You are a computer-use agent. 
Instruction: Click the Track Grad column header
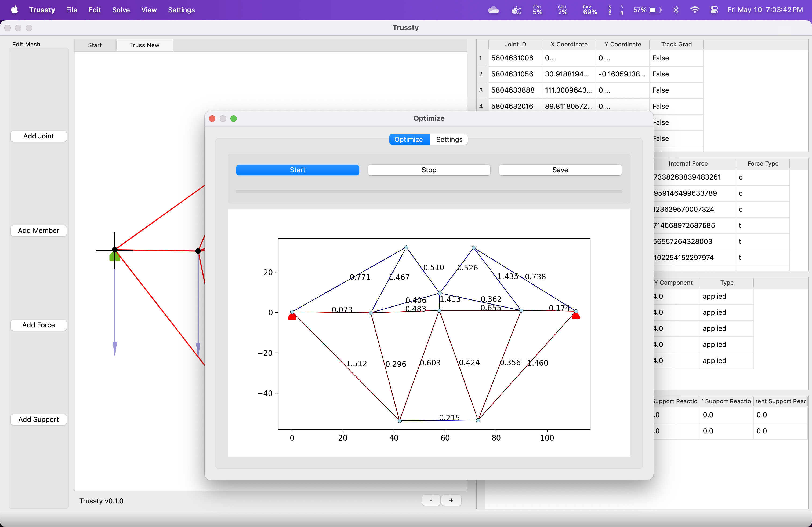coord(676,44)
